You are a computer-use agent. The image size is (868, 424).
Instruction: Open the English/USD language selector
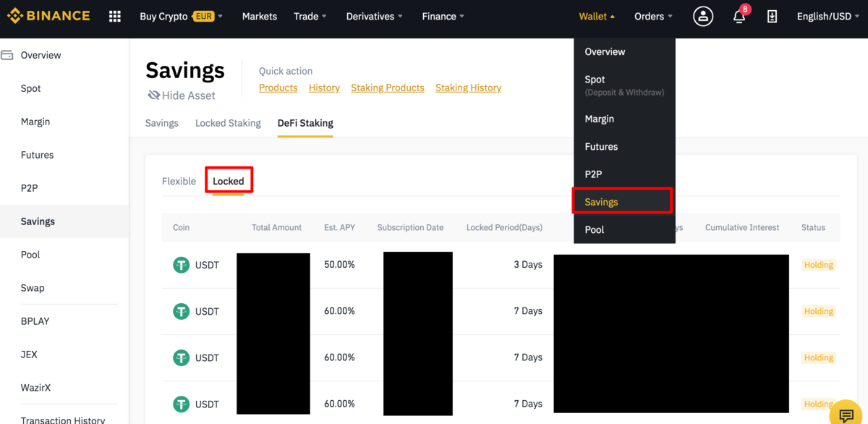click(828, 16)
